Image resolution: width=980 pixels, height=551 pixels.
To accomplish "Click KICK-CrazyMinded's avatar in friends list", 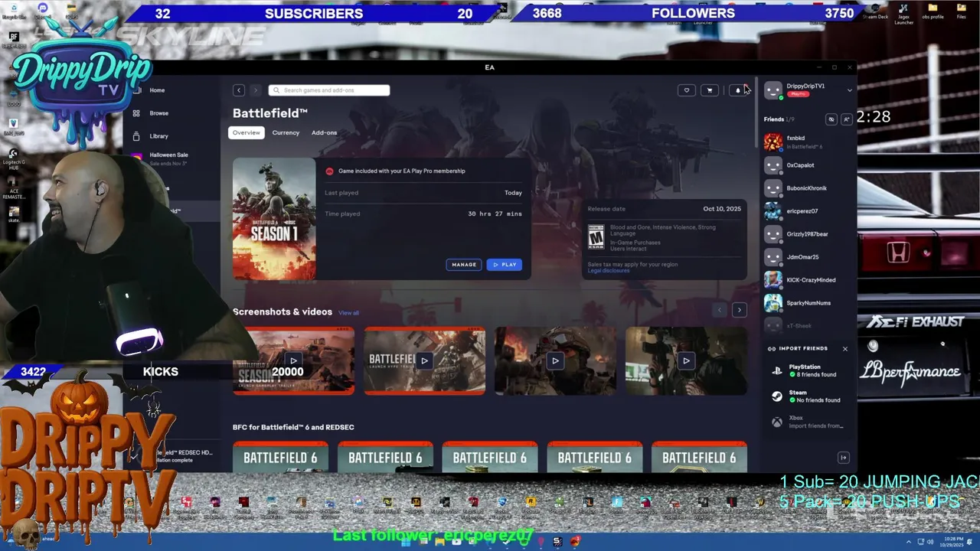I will coord(773,280).
